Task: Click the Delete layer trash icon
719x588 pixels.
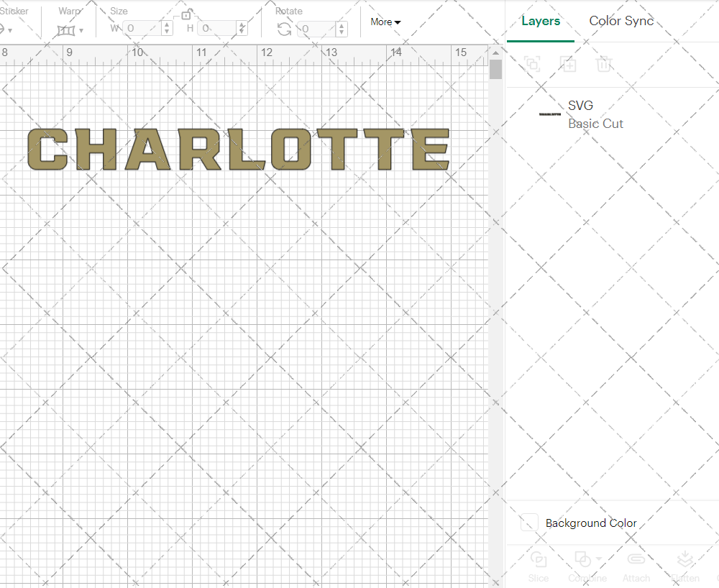Action: point(603,64)
